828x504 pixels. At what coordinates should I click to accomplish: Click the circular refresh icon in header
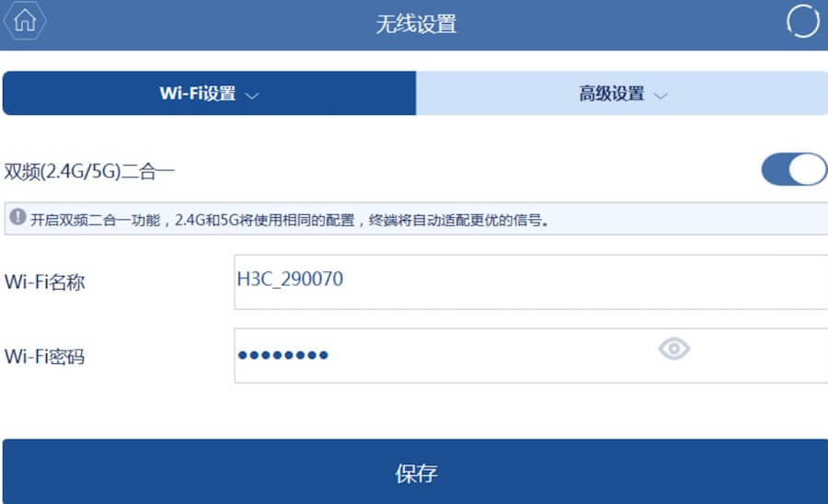(802, 22)
